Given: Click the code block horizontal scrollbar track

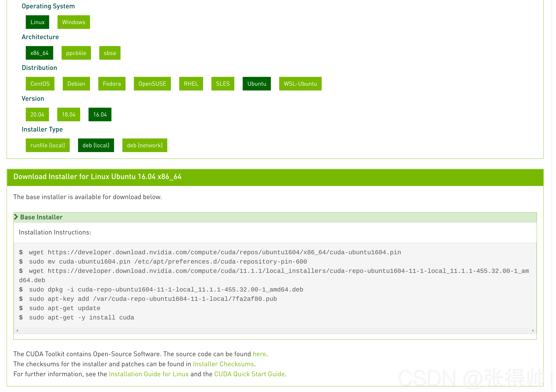Looking at the screenshot, I should pyautogui.click(x=275, y=331).
